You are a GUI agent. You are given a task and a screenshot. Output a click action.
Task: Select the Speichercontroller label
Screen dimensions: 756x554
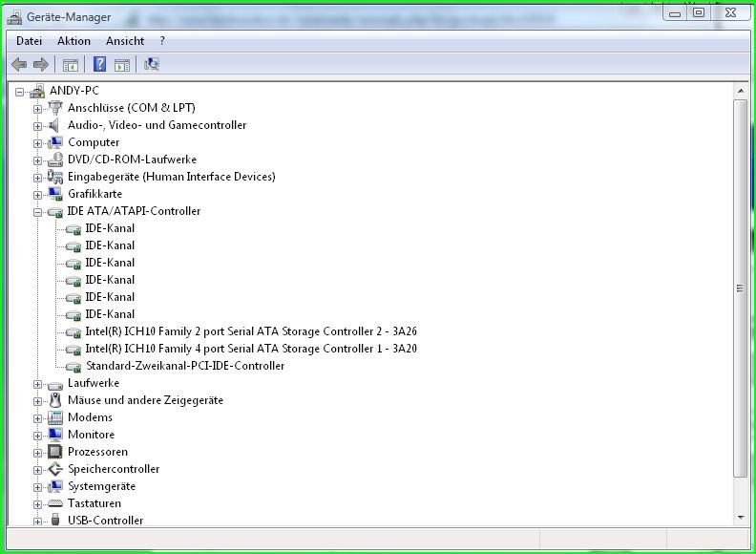pos(114,469)
